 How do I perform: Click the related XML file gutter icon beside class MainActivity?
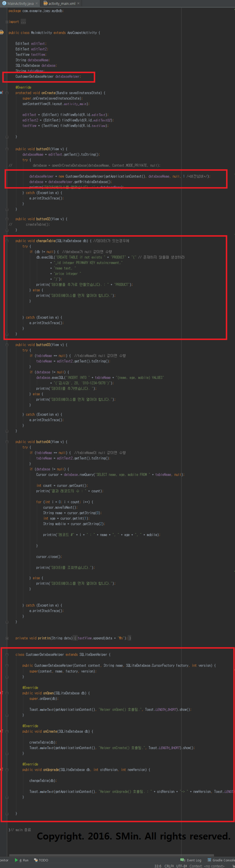point(2,32)
